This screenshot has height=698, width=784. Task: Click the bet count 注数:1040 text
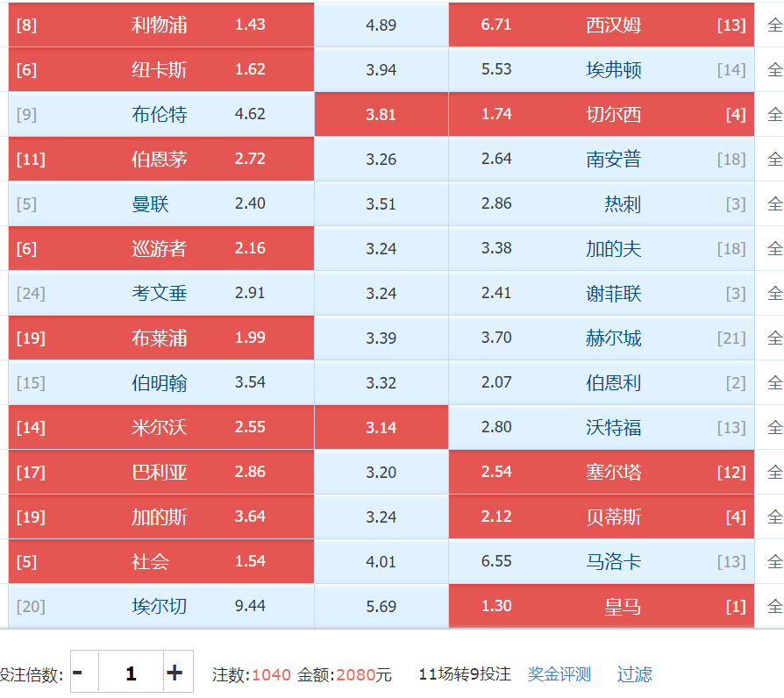pos(252,674)
